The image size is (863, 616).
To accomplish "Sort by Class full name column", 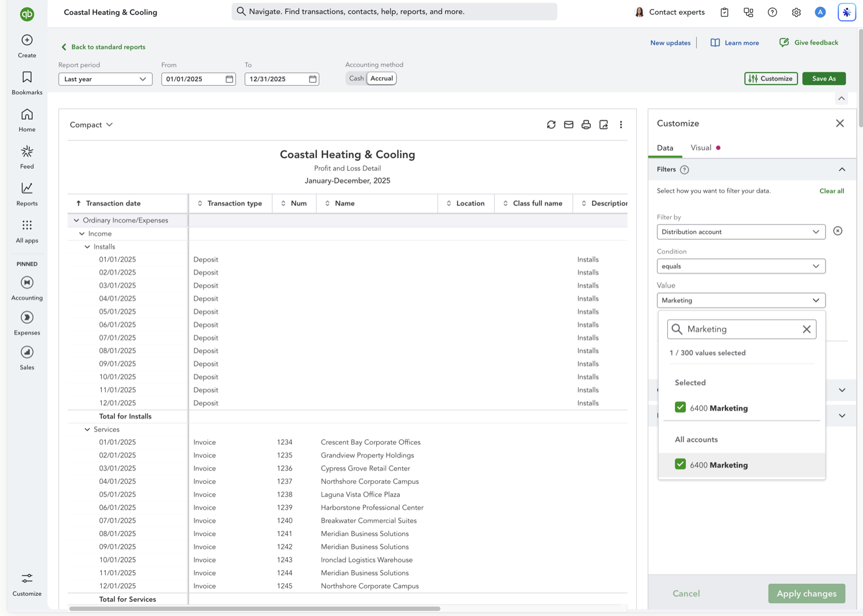I will click(x=533, y=204).
